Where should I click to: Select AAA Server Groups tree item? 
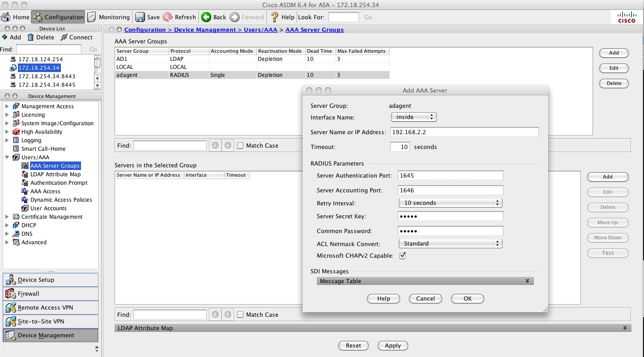tap(55, 166)
